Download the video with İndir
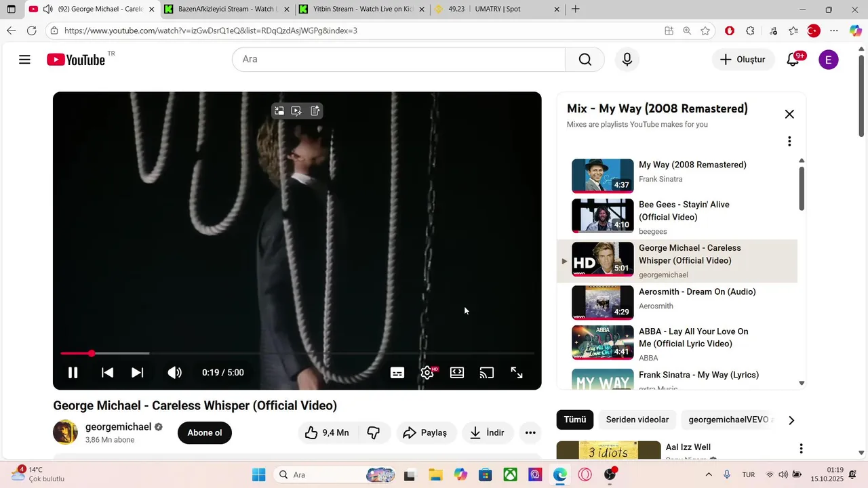Image resolution: width=868 pixels, height=488 pixels. point(488,432)
